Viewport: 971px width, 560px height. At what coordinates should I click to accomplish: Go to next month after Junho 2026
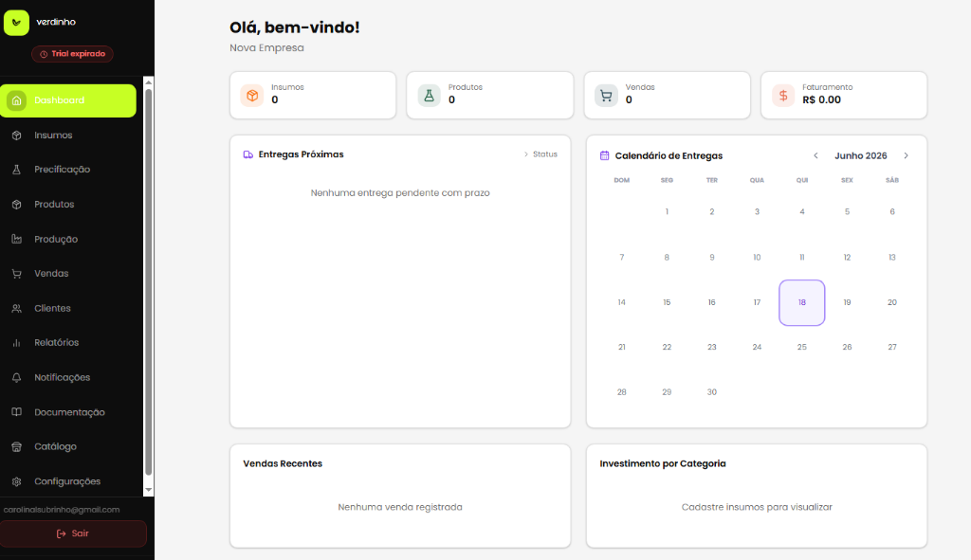(x=906, y=156)
